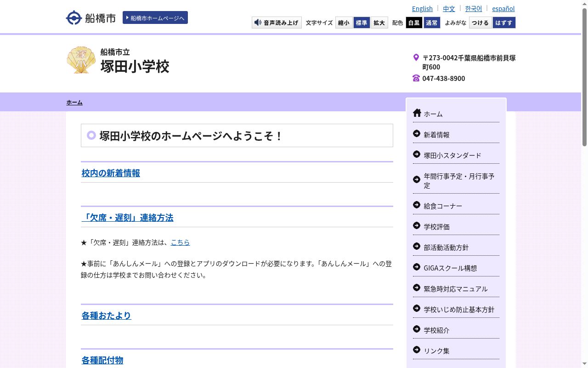Click arrow icon beside 学校評価
This screenshot has height=368, width=588.
(417, 225)
